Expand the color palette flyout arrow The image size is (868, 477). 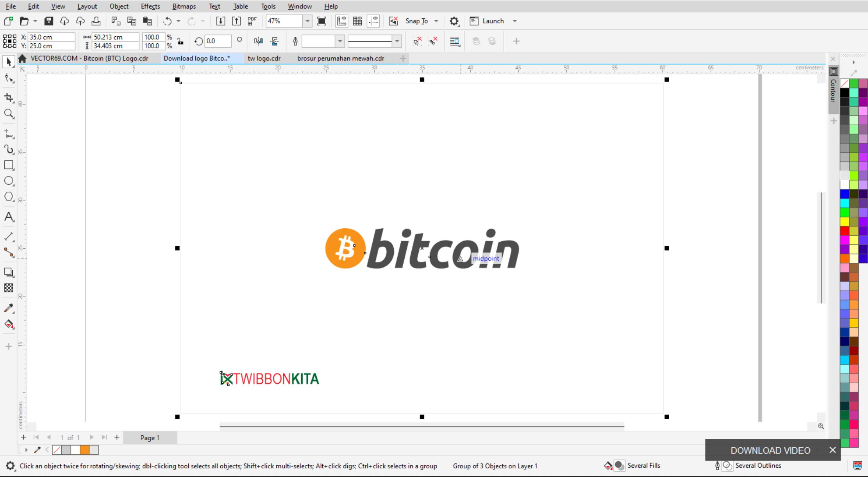(x=854, y=62)
